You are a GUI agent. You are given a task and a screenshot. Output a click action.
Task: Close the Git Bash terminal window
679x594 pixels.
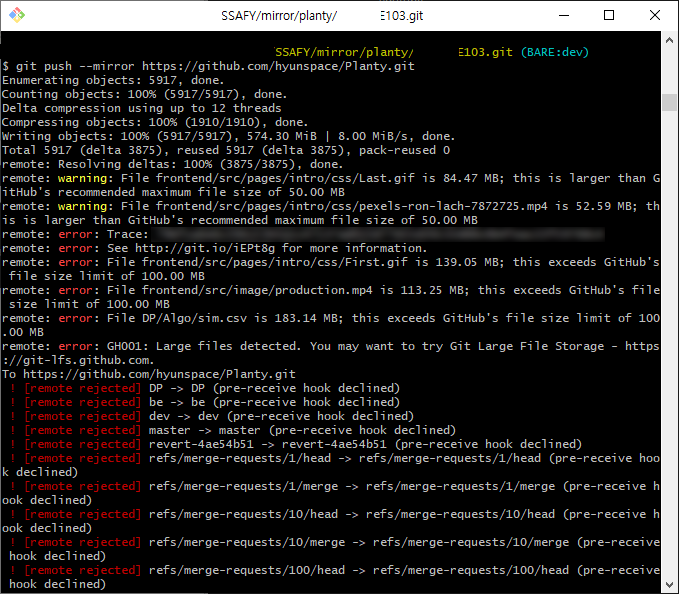655,16
